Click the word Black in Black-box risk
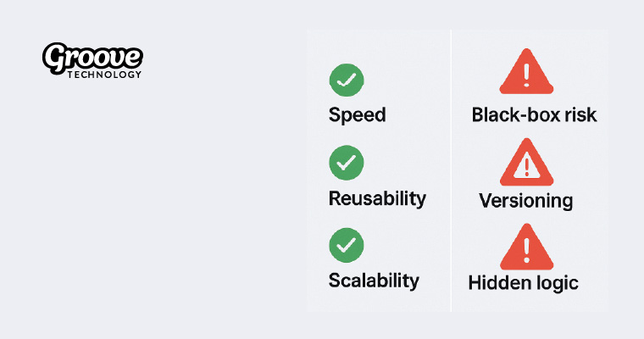The width and height of the screenshot is (644, 339). coord(496,114)
